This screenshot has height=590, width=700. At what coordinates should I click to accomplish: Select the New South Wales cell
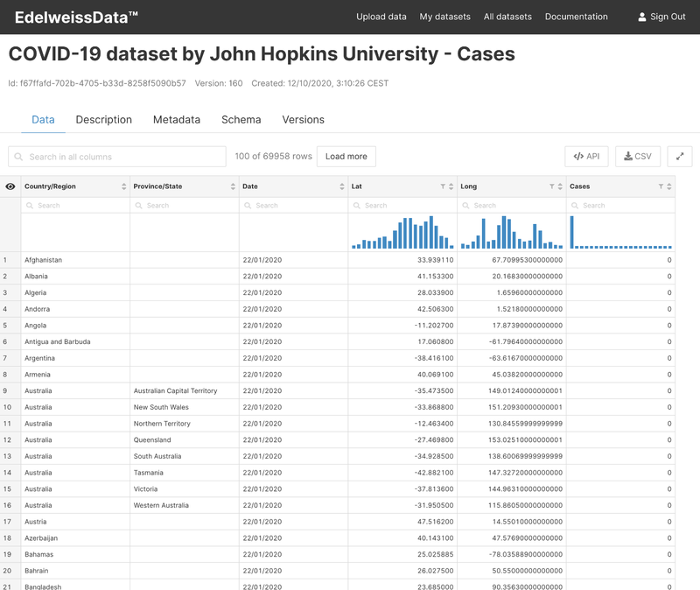tap(185, 407)
